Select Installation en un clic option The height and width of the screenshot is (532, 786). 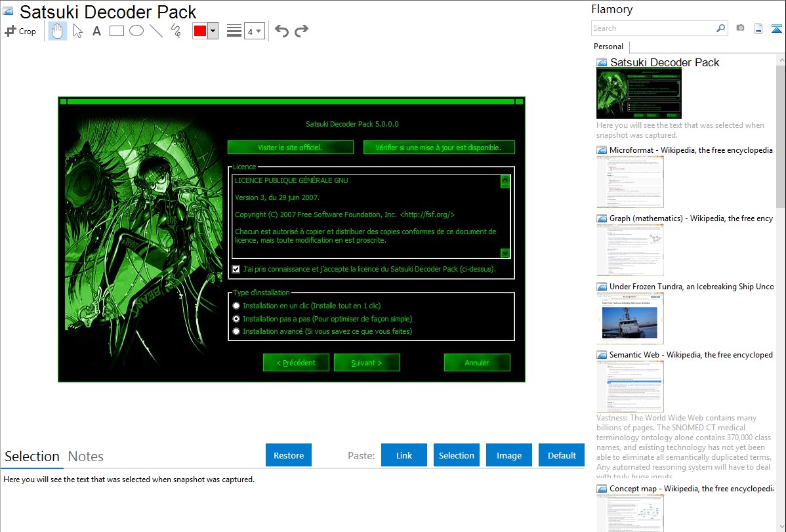coord(236,306)
